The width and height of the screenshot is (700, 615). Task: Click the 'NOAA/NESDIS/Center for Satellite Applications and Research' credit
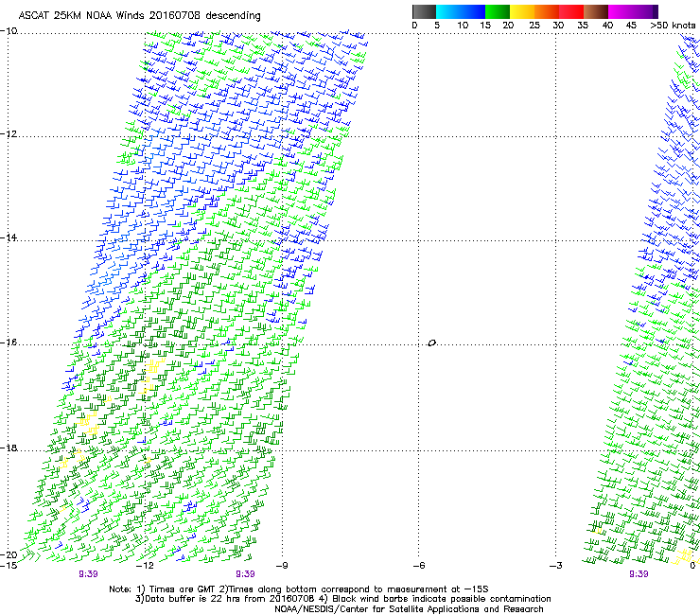point(409,608)
